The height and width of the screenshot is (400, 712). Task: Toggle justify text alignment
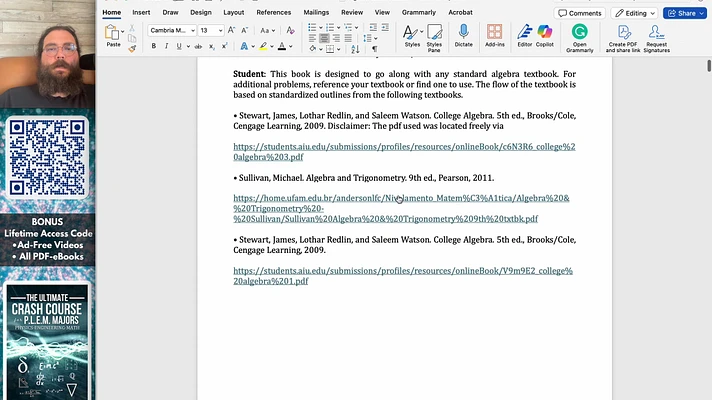click(x=348, y=39)
